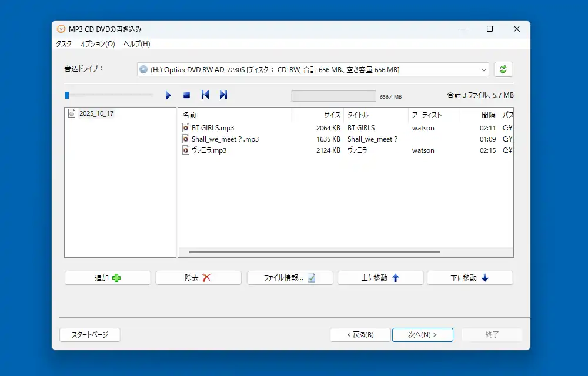Skip to previous track icon
588x376 pixels.
coord(205,95)
